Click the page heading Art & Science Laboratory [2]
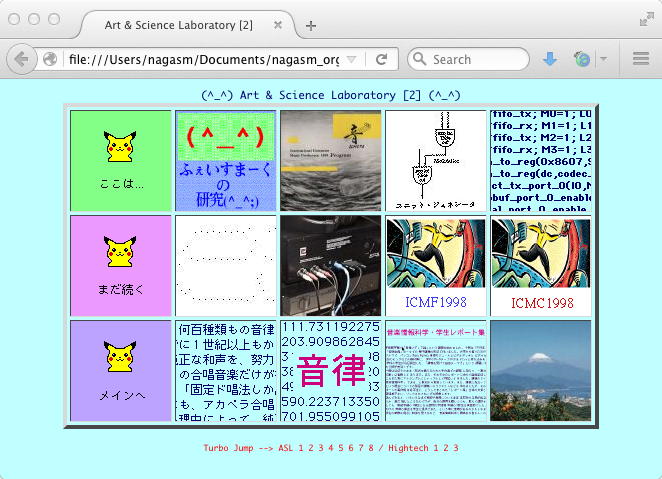662x479 pixels. [330, 95]
